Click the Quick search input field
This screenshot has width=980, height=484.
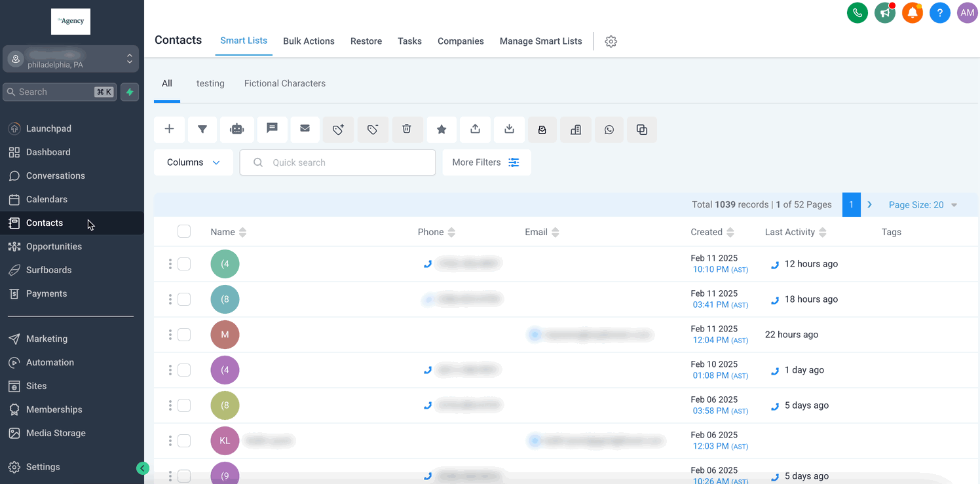(337, 162)
